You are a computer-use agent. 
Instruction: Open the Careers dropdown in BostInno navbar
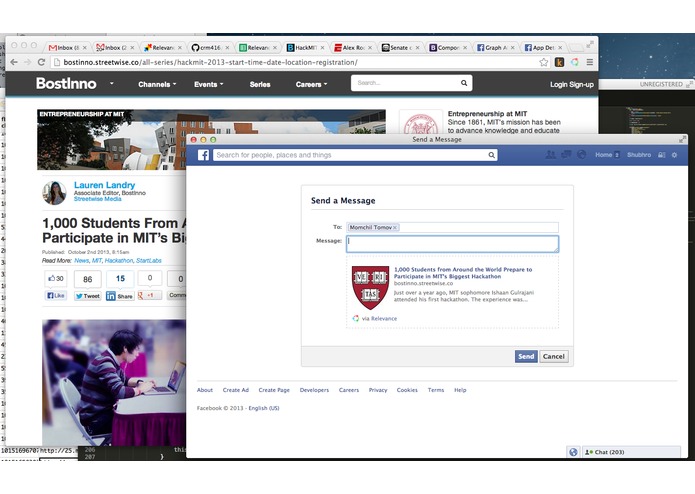(x=311, y=84)
